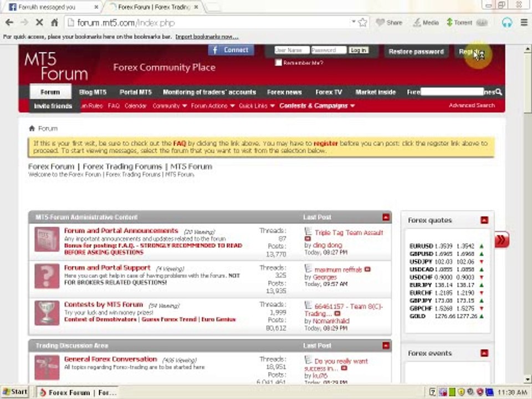Click the search magnifier icon
This screenshot has height=399, width=532.
click(x=498, y=92)
